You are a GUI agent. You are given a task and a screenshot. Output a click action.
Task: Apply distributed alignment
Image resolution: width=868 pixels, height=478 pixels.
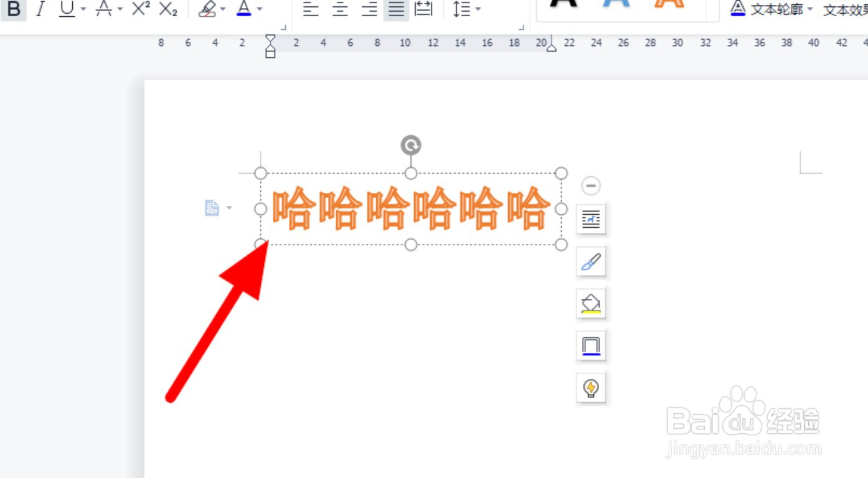[x=423, y=9]
